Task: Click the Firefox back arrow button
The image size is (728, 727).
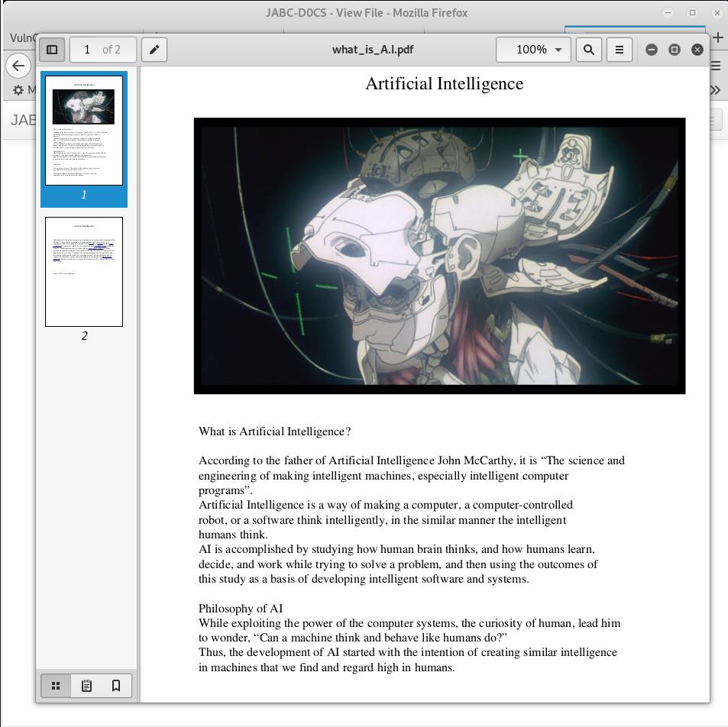Action: tap(18, 66)
